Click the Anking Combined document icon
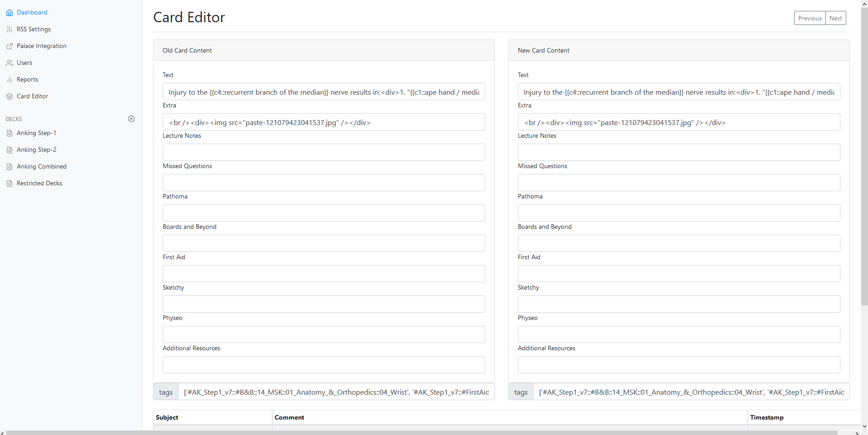 tap(10, 167)
